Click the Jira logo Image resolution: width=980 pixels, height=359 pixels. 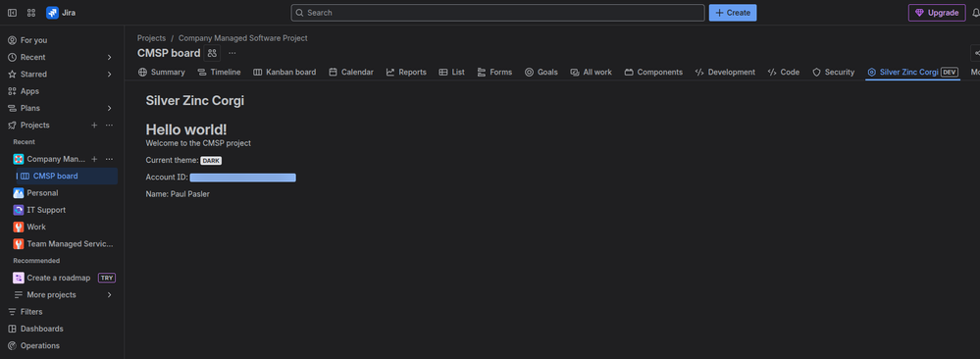point(61,13)
